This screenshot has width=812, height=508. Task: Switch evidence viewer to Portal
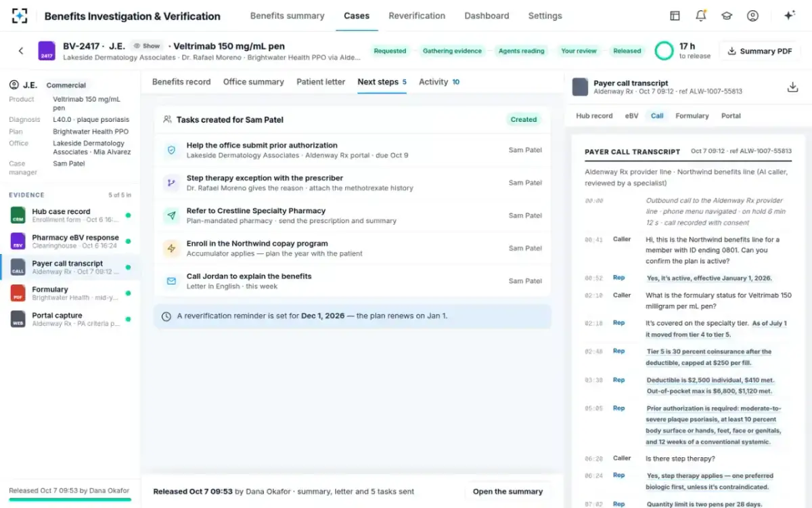(731, 116)
